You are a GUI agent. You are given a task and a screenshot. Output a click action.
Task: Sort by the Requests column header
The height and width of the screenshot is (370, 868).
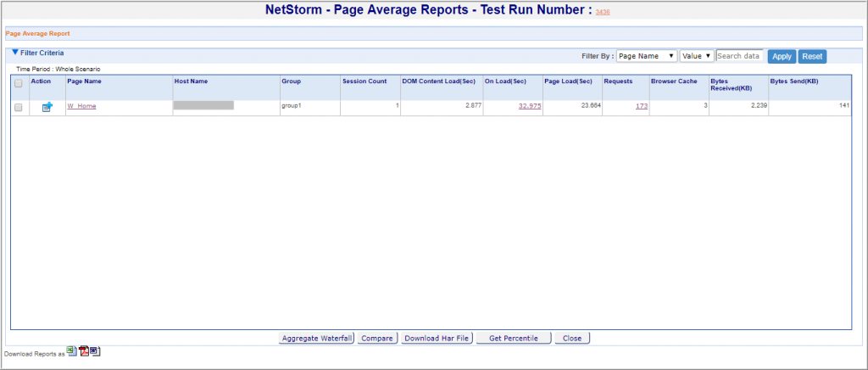(618, 81)
